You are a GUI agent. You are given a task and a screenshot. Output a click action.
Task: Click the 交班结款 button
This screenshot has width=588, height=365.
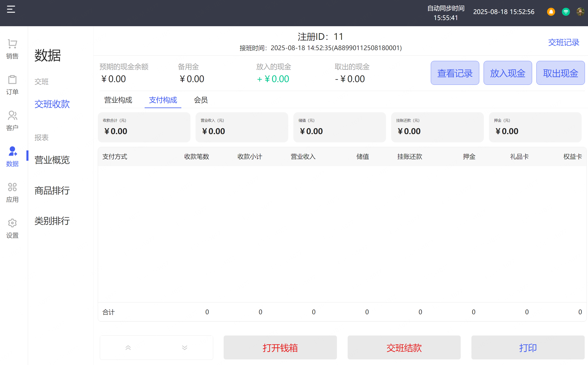click(x=404, y=348)
